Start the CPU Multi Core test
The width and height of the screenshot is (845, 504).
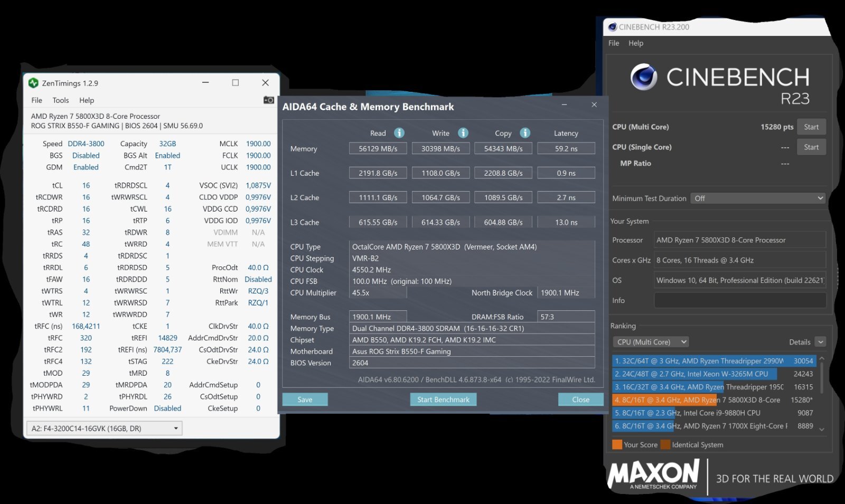coord(811,127)
